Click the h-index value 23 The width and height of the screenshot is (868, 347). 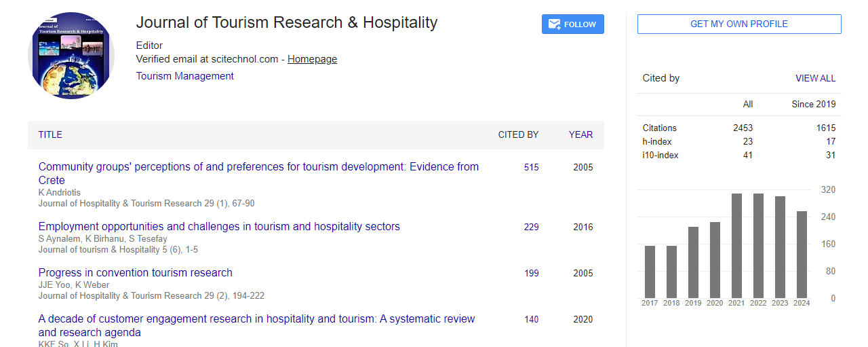[x=747, y=141]
